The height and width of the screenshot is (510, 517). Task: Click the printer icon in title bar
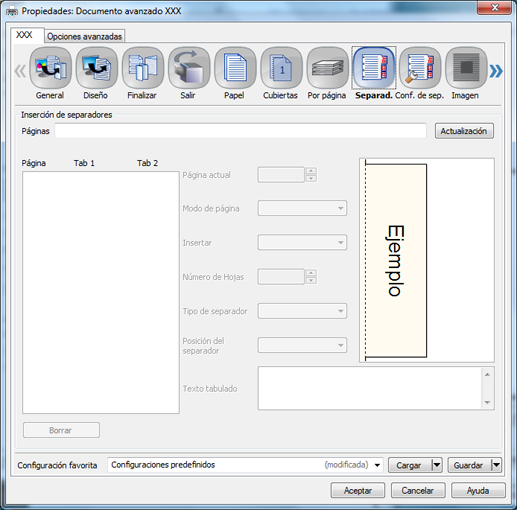tap(12, 12)
